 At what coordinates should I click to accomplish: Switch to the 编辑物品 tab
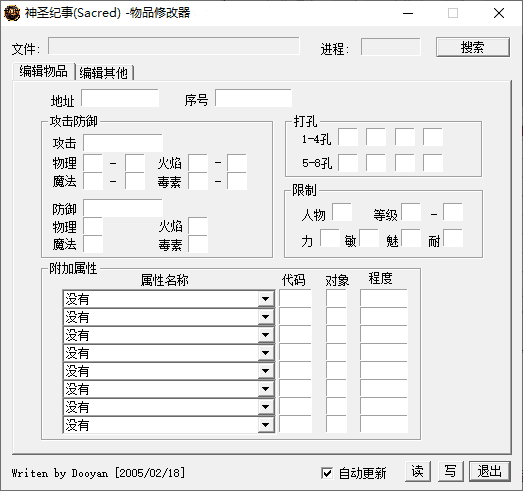(43, 71)
